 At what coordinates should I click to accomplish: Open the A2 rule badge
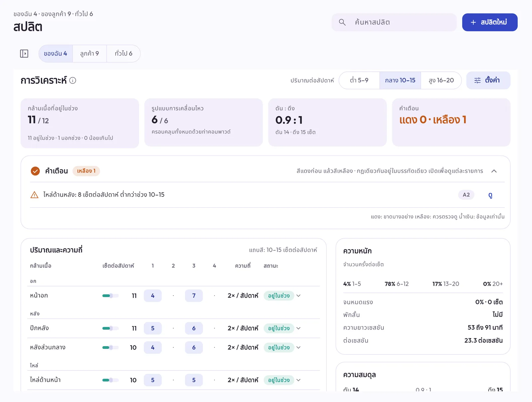click(466, 195)
